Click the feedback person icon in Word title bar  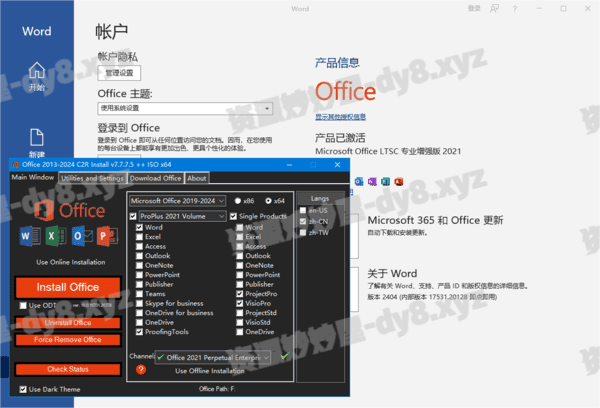(494, 8)
